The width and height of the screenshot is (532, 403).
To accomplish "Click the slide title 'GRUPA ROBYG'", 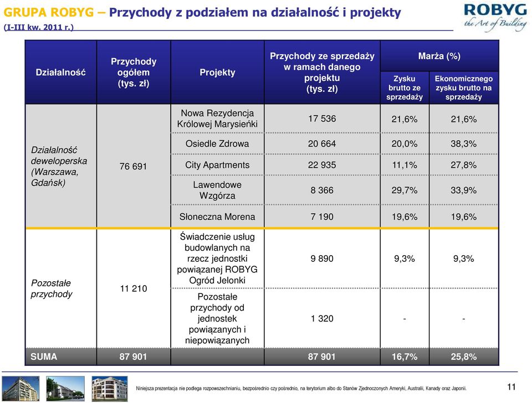I will pos(49,12).
